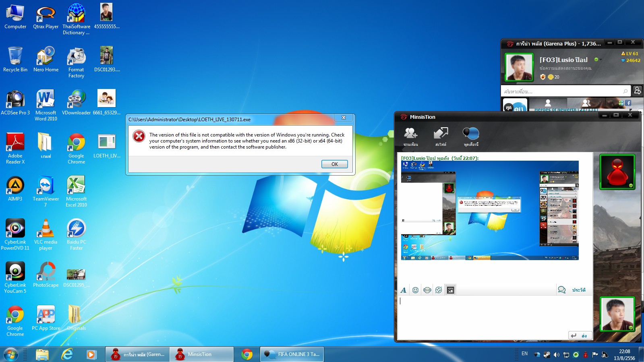Open the shared screenshot image in chat
The height and width of the screenshot is (362, 644).
pos(490,210)
